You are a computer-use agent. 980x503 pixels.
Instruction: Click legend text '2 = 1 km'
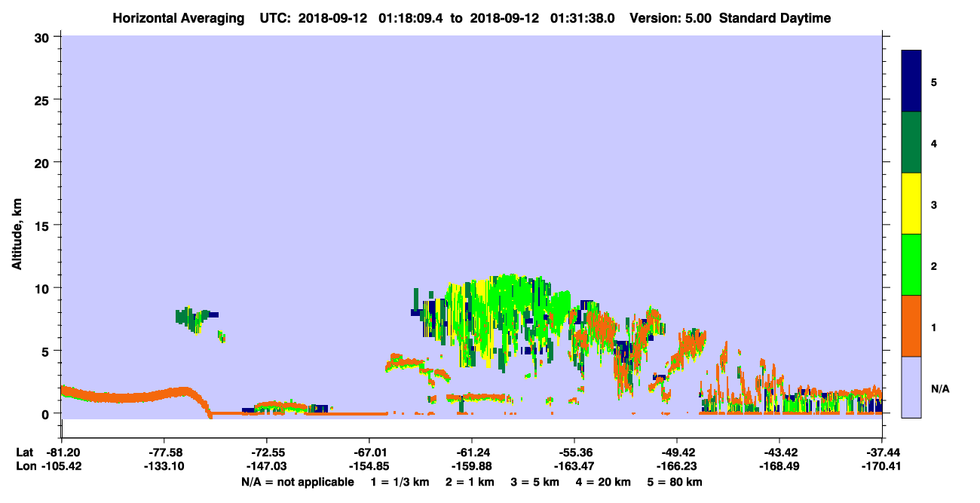coord(469,482)
